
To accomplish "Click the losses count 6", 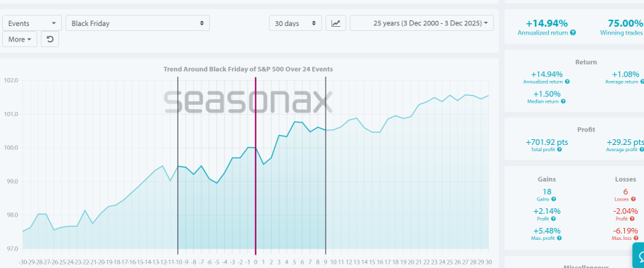I will pos(626,191).
